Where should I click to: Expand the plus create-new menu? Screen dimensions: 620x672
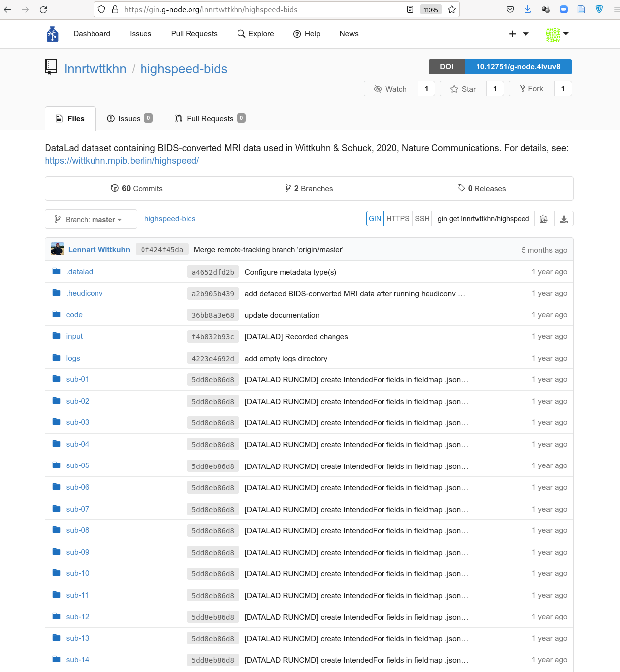point(519,34)
